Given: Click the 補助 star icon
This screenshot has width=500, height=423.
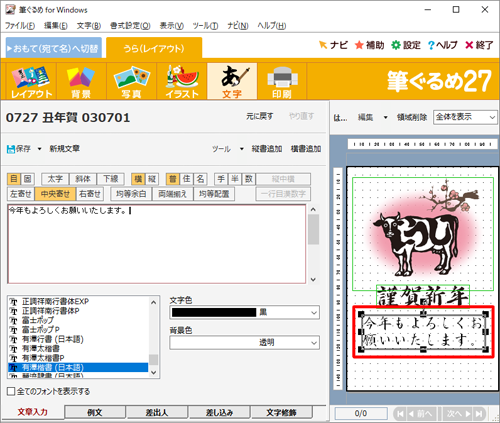Looking at the screenshot, I should pyautogui.click(x=359, y=45).
